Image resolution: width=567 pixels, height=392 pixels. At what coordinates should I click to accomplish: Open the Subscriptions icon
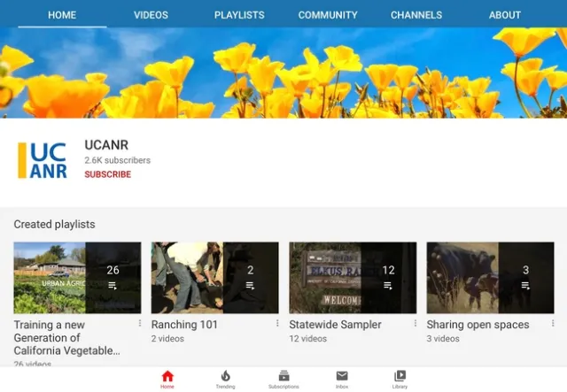click(x=283, y=379)
